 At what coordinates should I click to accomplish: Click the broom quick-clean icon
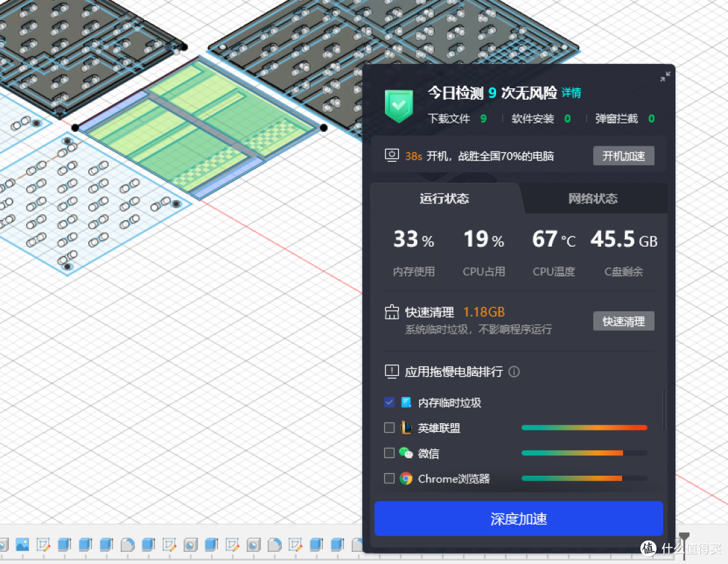[392, 312]
